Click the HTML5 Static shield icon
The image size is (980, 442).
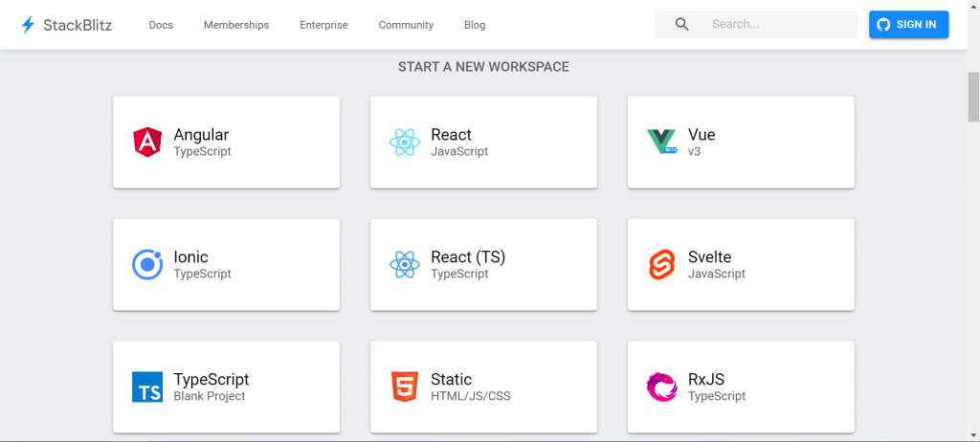(x=405, y=387)
